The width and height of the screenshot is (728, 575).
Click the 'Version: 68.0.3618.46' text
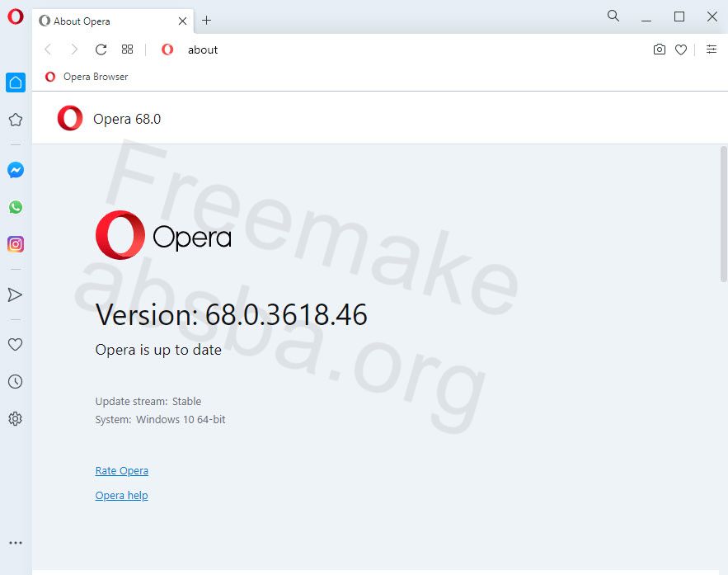click(x=231, y=315)
